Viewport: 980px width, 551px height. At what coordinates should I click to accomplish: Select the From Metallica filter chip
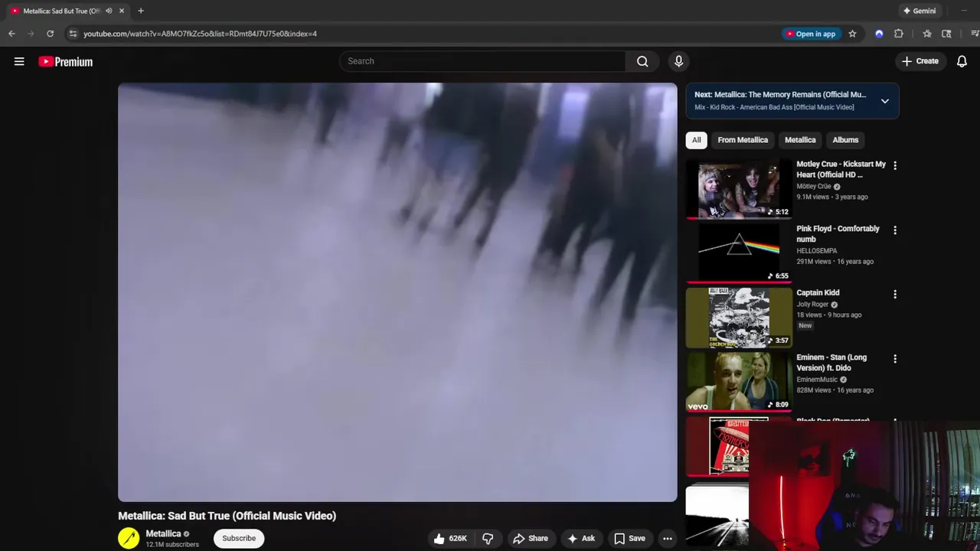coord(743,140)
